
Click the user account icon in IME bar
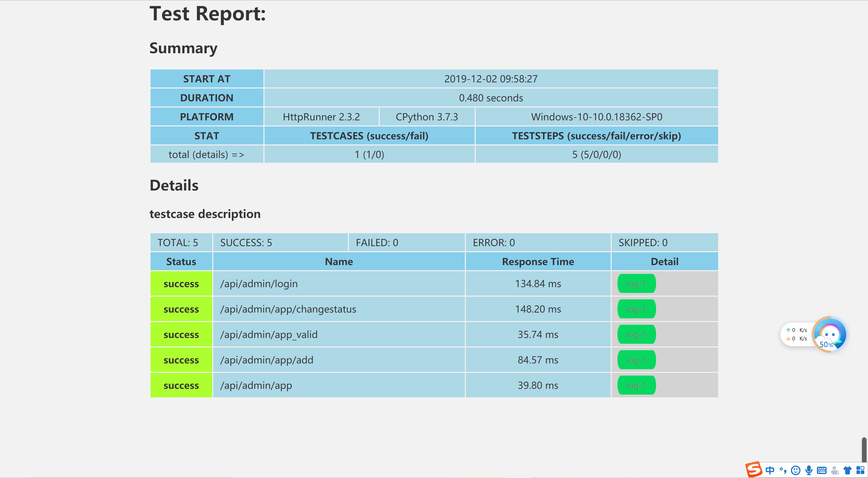[x=835, y=470]
